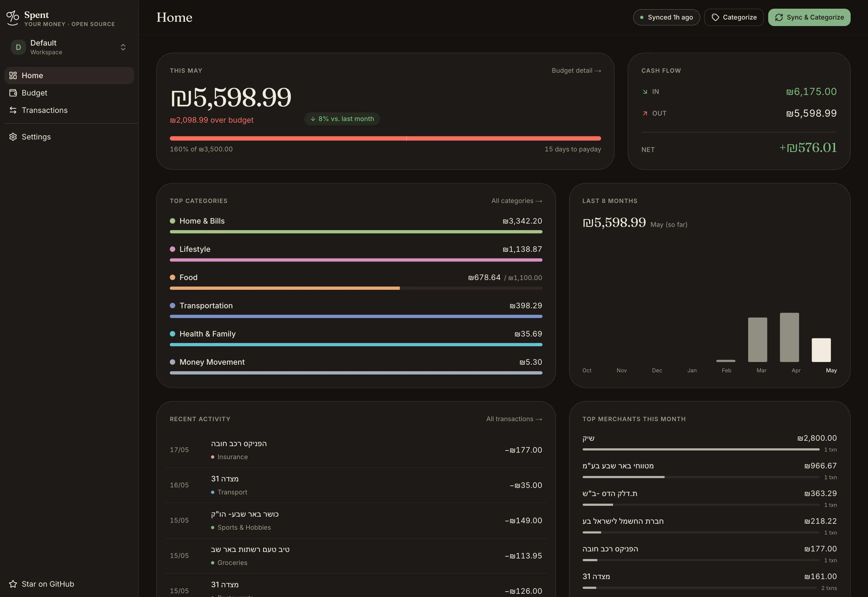868x597 pixels.
Task: Click the Lifestyle amount ₪1,138.87
Action: click(x=522, y=249)
